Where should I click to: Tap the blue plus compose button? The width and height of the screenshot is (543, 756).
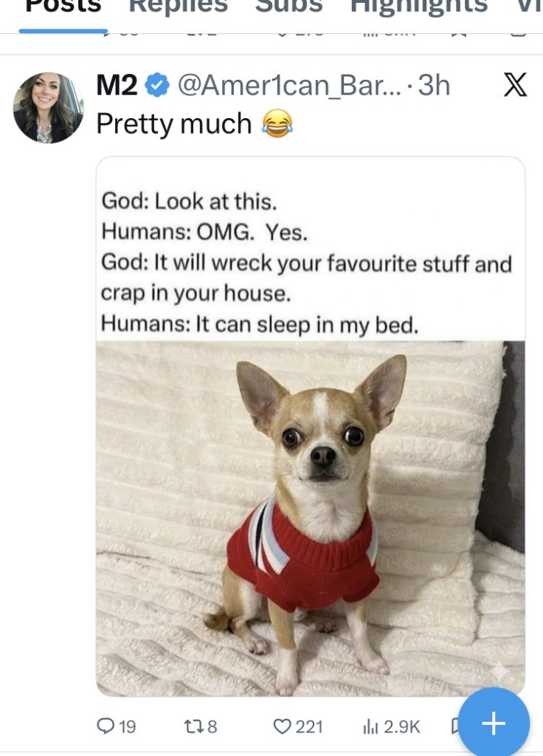(494, 724)
